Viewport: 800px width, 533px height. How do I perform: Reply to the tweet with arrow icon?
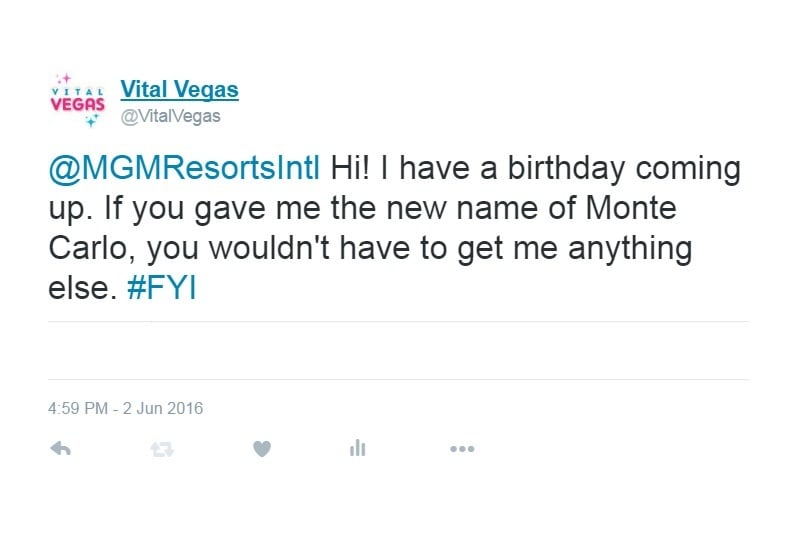(60, 448)
